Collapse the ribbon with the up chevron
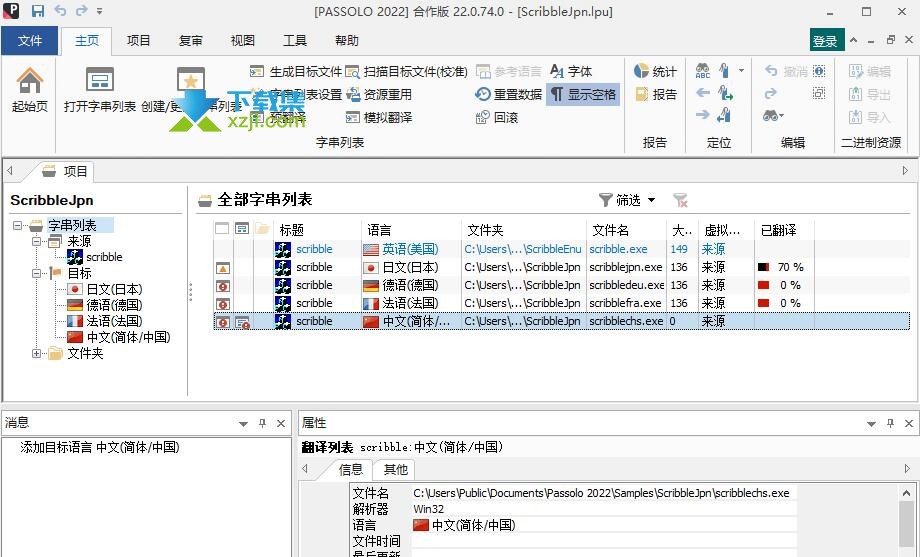This screenshot has height=557, width=920. tap(854, 40)
